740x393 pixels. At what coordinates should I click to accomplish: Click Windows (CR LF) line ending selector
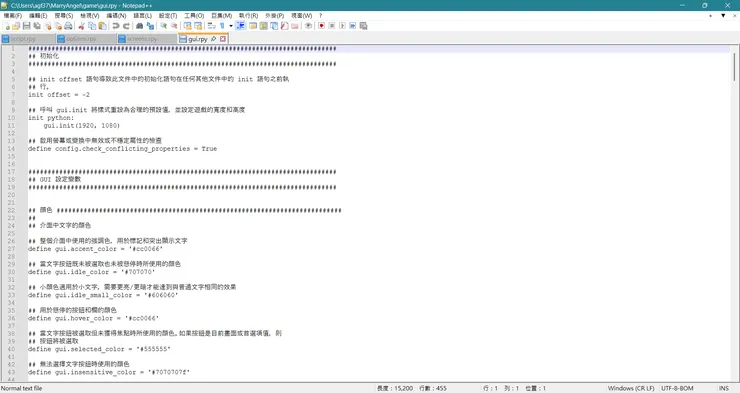tap(631, 388)
